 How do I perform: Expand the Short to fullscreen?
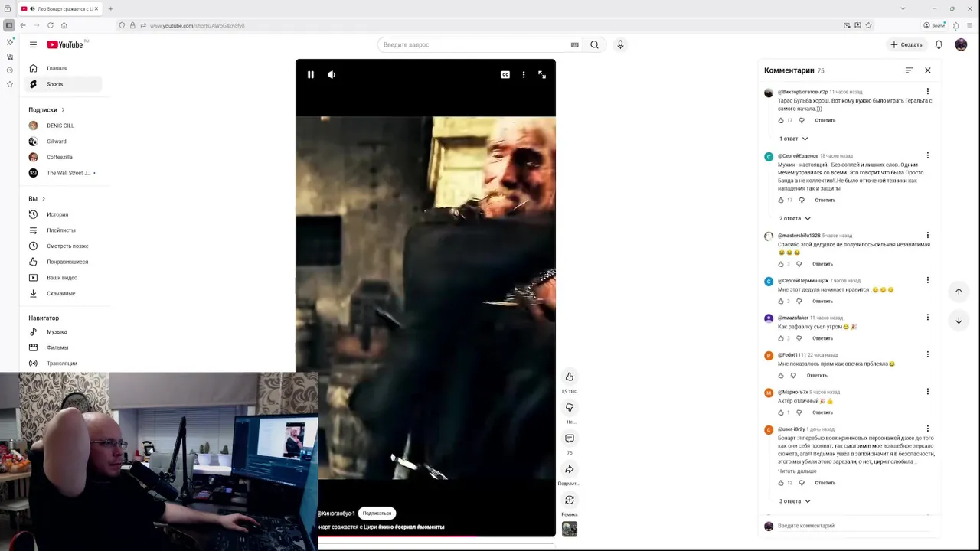coord(542,75)
